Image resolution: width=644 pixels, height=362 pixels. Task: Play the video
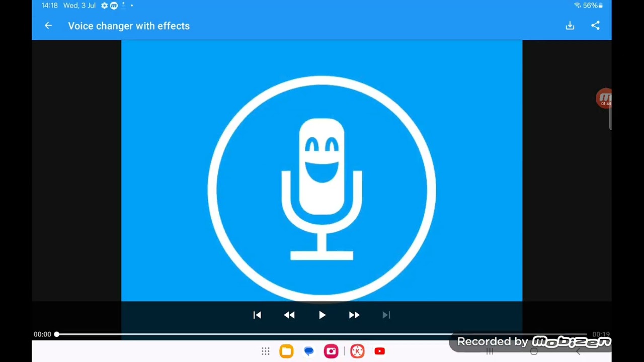[322, 315]
